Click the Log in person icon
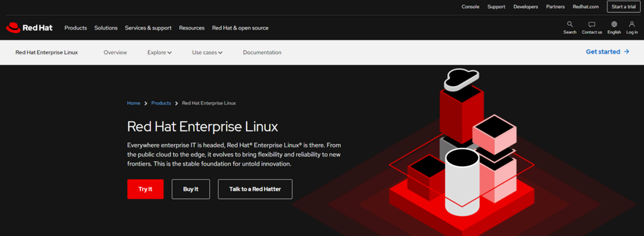 click(x=631, y=25)
